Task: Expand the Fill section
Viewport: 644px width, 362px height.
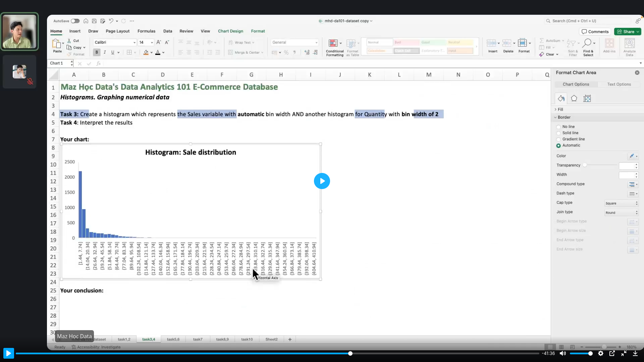Action: (560, 109)
